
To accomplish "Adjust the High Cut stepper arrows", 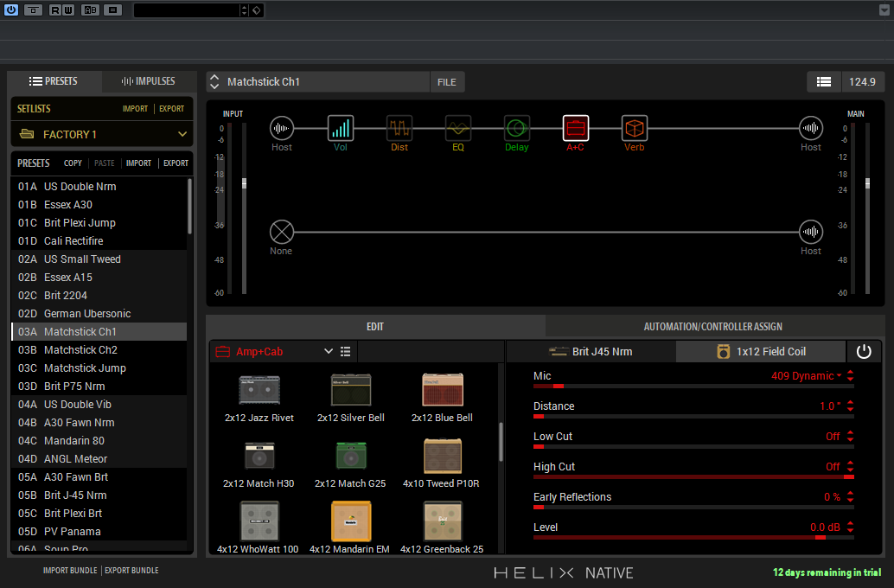I will coord(851,467).
